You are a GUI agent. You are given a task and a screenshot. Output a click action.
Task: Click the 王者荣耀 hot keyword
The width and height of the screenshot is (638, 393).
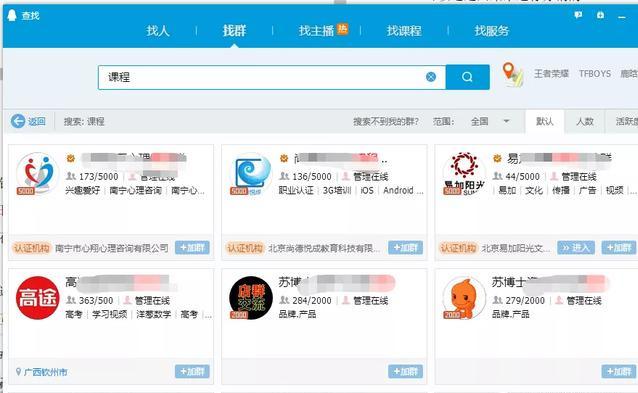[551, 74]
